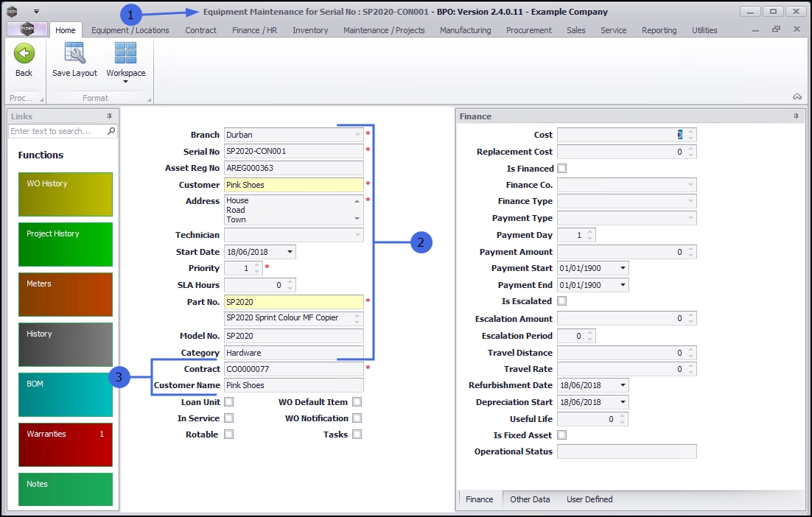This screenshot has height=517, width=812.
Task: Click the pin icon on Finance panel
Action: point(796,116)
